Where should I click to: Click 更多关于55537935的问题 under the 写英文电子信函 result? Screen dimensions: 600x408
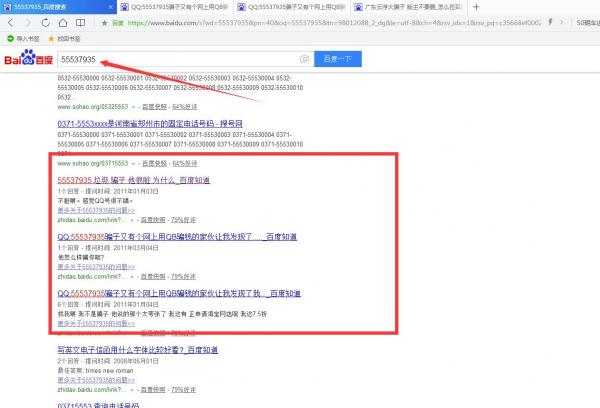(96, 380)
